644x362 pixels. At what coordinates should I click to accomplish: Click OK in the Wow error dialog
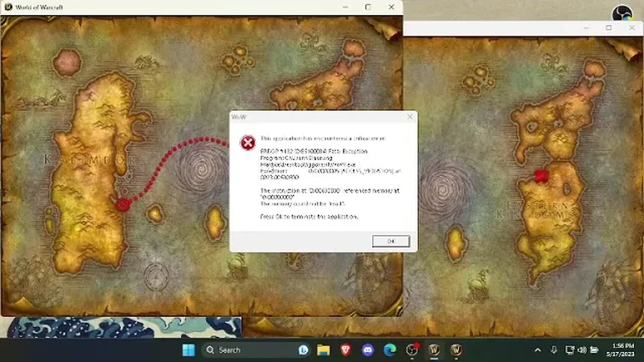coord(391,241)
